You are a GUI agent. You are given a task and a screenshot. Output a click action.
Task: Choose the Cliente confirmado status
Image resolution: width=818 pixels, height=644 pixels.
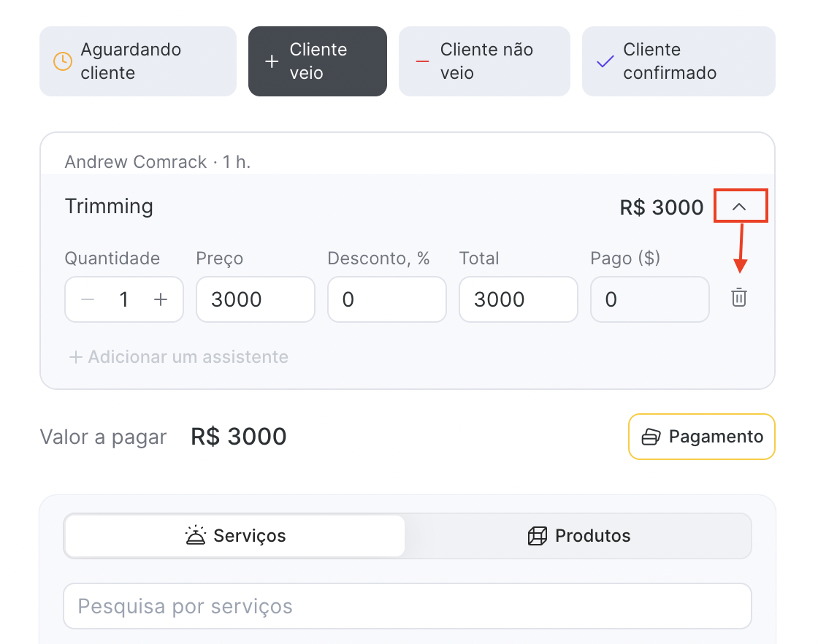coord(679,61)
